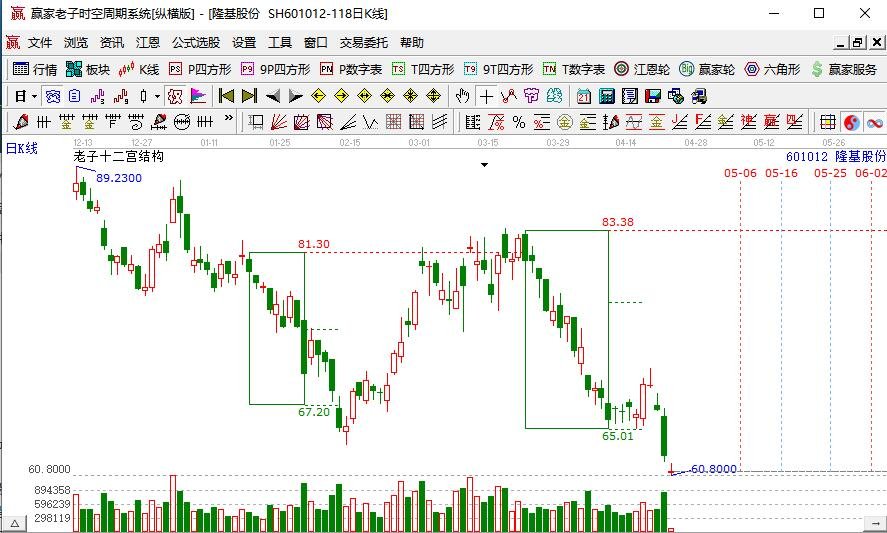Open the 行情 quotes view
Screen dimensions: 887x533
coord(35,69)
